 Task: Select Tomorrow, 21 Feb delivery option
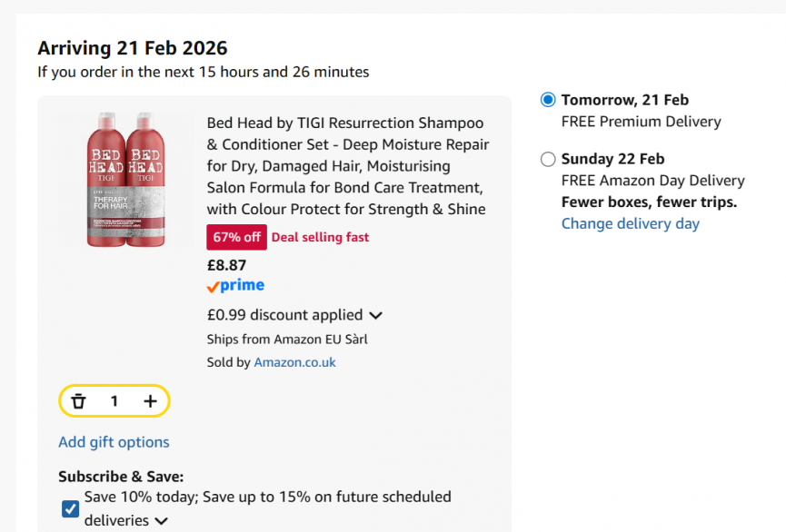(547, 100)
